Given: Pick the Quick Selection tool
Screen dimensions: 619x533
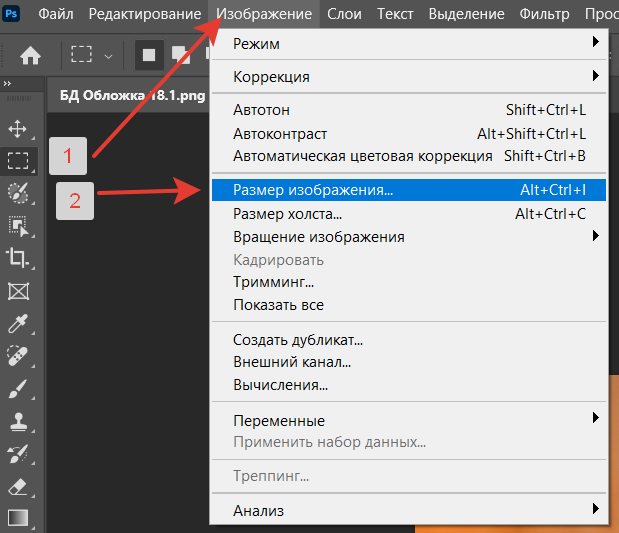Looking at the screenshot, I should click(x=18, y=193).
